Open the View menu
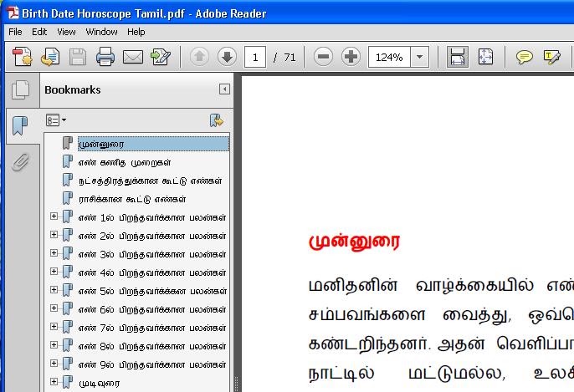574x392 pixels. tap(66, 32)
